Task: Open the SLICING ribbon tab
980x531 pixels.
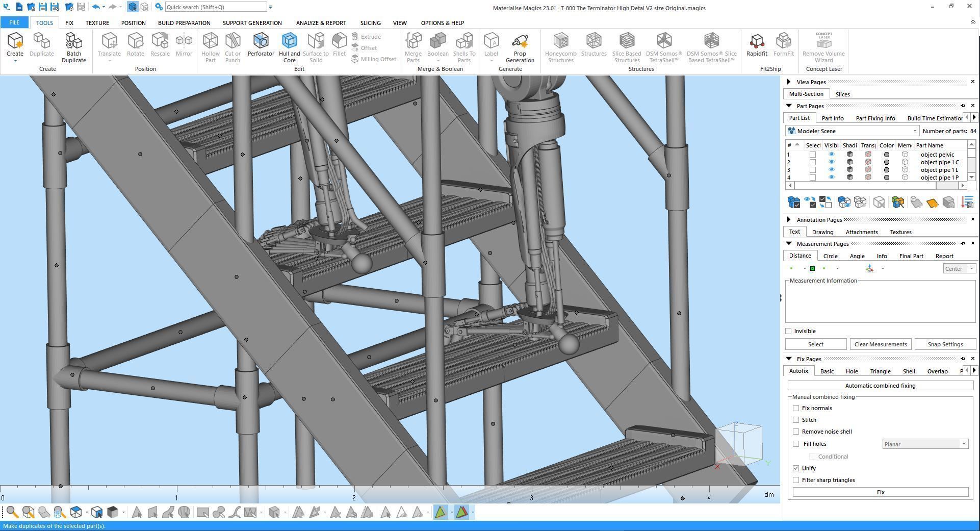Action: click(370, 22)
